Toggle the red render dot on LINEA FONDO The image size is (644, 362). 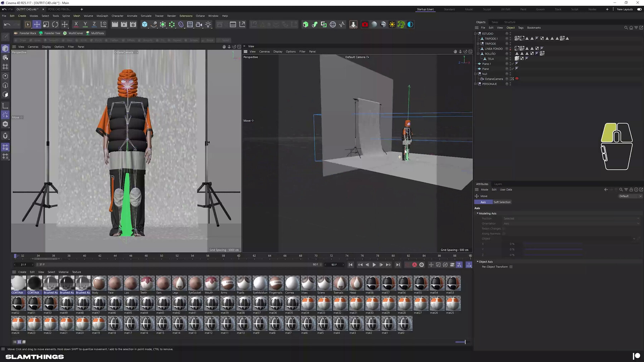point(511,49)
